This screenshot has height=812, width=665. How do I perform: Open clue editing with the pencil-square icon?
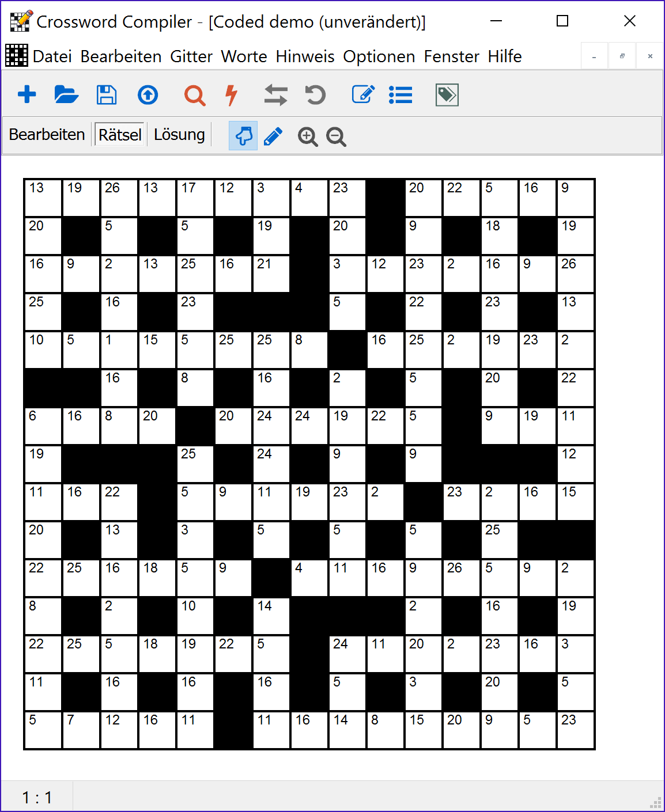[x=362, y=95]
